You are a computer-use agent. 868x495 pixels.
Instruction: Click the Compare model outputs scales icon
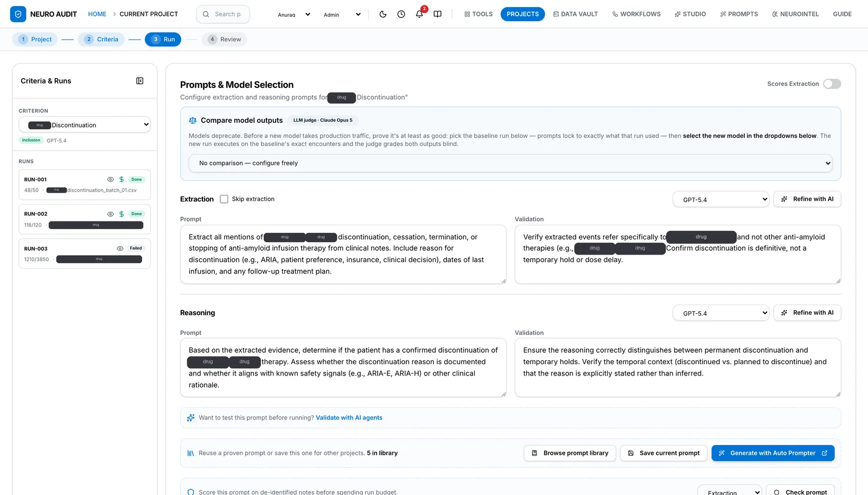pos(193,120)
